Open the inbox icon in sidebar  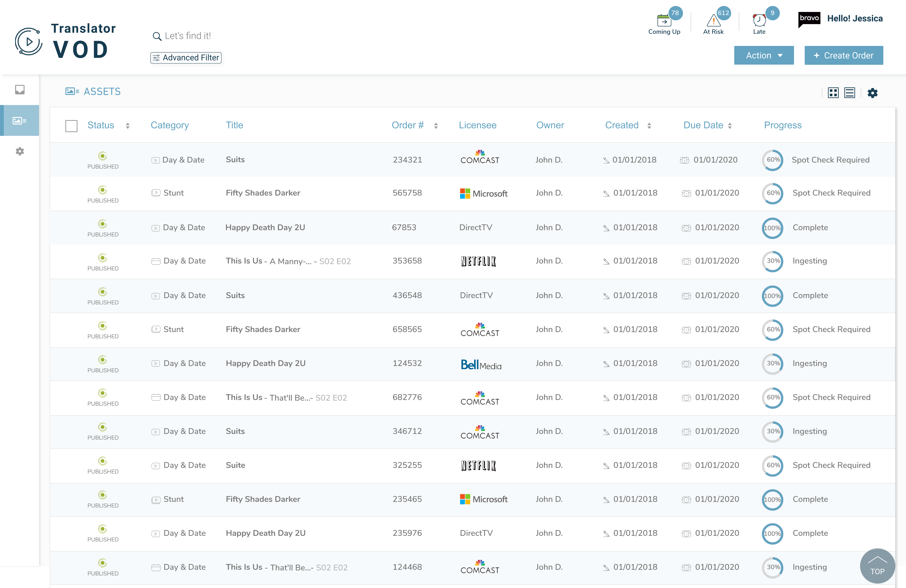(20, 90)
